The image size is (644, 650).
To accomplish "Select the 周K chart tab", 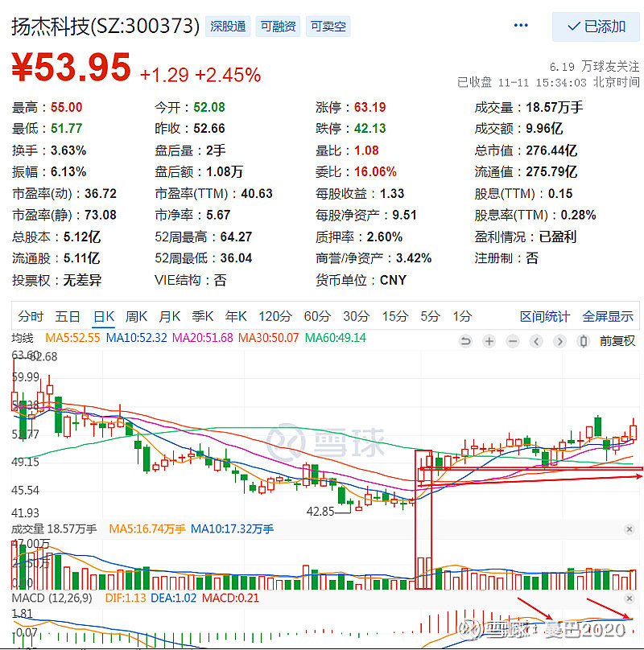I will [137, 317].
